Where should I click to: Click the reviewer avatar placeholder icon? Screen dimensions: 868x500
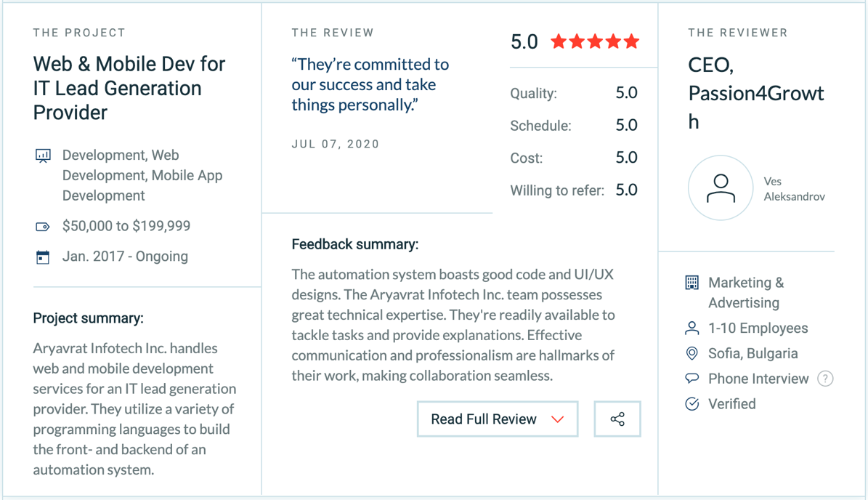pos(721,188)
